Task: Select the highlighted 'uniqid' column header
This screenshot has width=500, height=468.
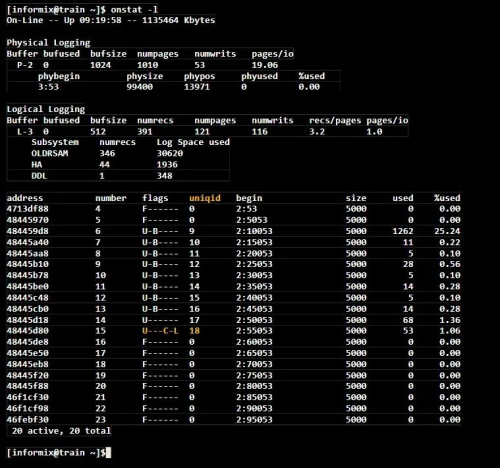Action: pyautogui.click(x=205, y=198)
